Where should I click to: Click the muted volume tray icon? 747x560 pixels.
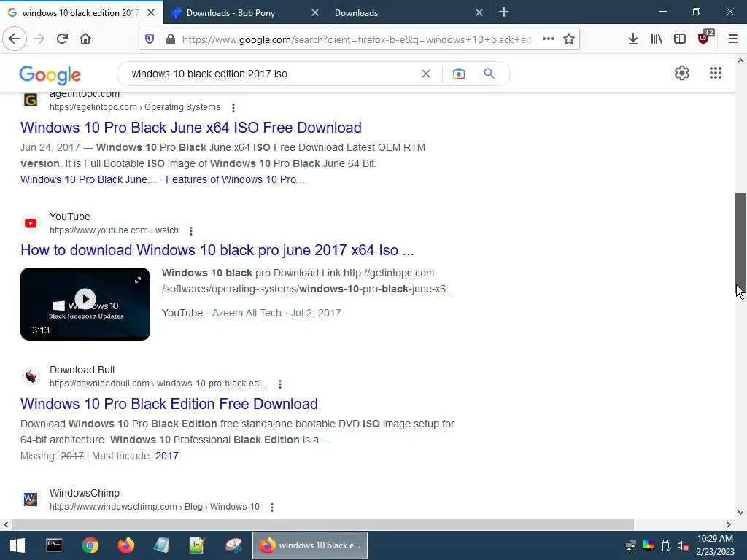pos(683,545)
